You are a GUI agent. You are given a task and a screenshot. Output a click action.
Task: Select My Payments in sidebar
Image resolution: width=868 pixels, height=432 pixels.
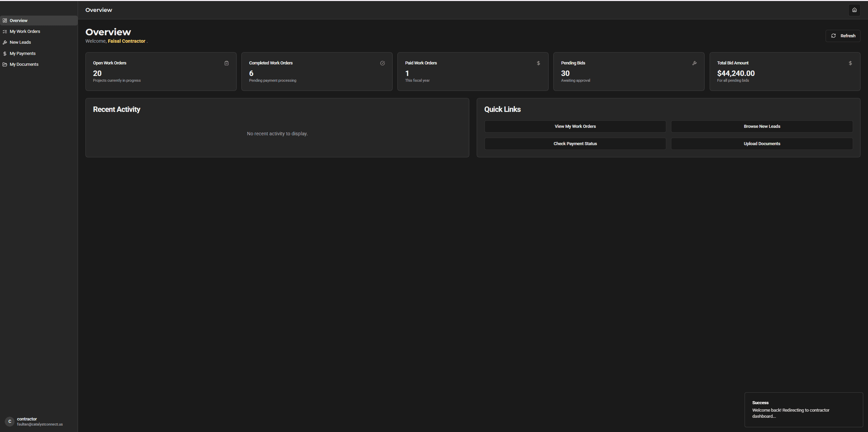click(x=39, y=54)
